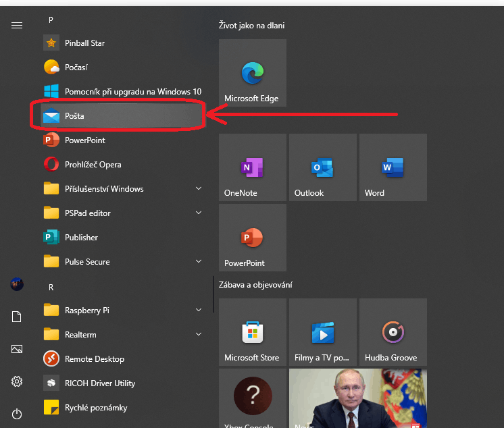The height and width of the screenshot is (428, 504).
Task: Click the Zábava a objevování group title
Action: [x=255, y=285]
